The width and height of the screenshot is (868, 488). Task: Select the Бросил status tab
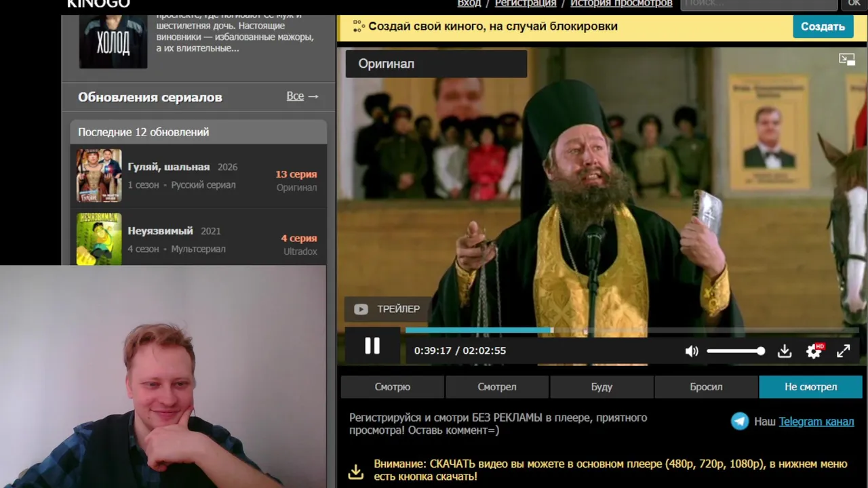(706, 387)
